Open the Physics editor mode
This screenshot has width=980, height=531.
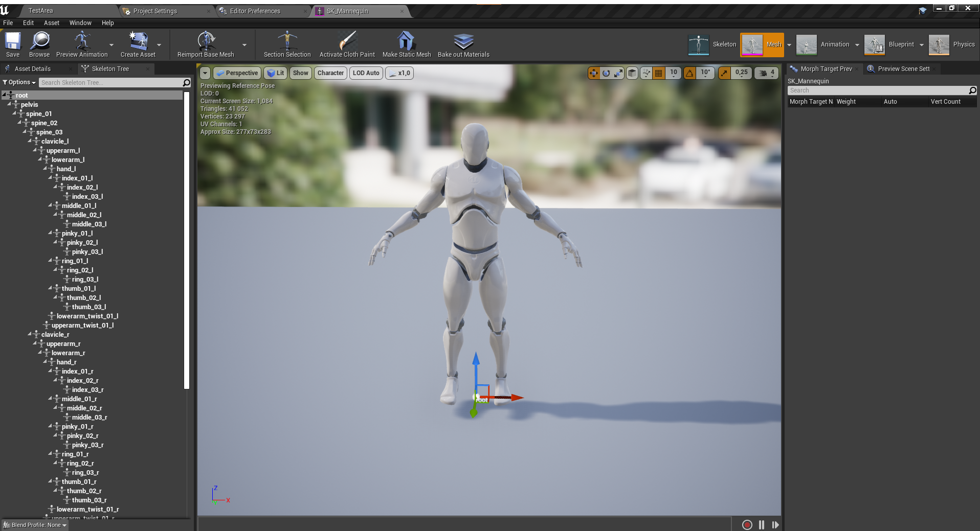(x=952, y=44)
